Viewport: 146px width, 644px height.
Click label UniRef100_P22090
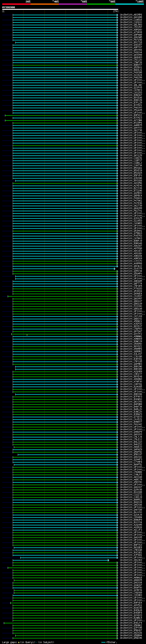pos(131,306)
